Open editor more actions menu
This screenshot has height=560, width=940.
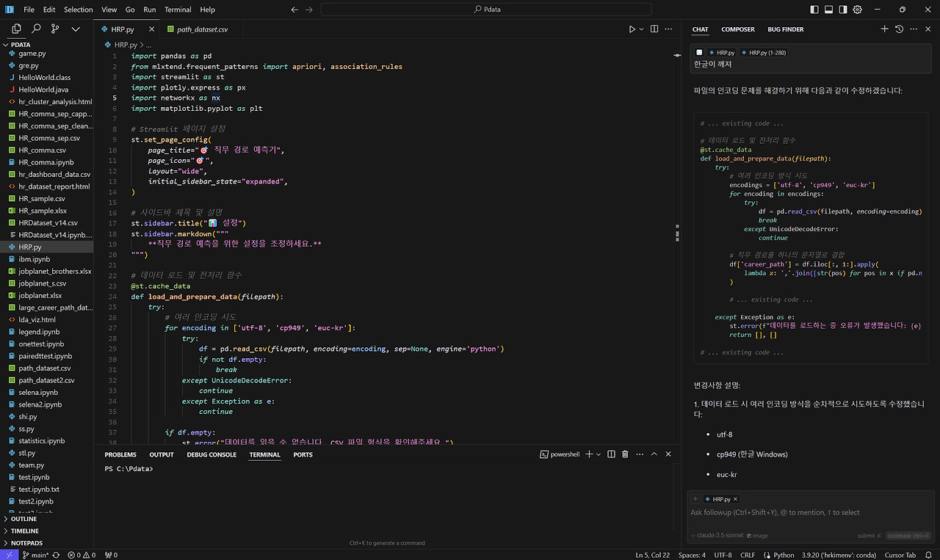pyautogui.click(x=668, y=29)
